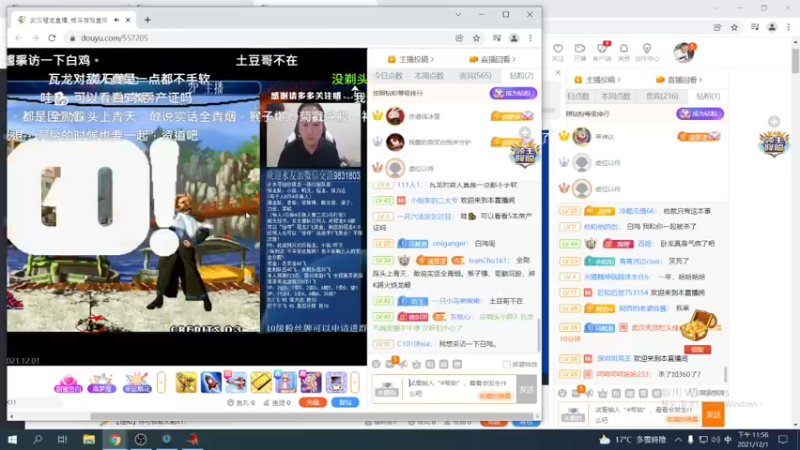Send message with grey 发送 button

[x=526, y=389]
